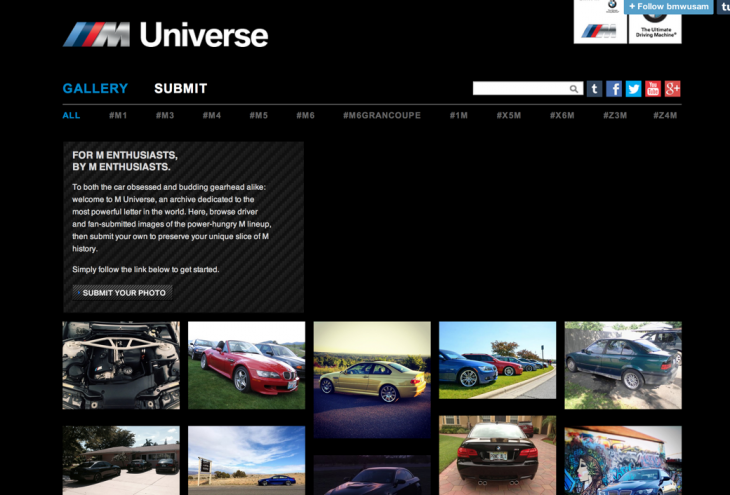Screen dimensions: 730x495
Task: Click the M Universe logo
Action: (166, 35)
